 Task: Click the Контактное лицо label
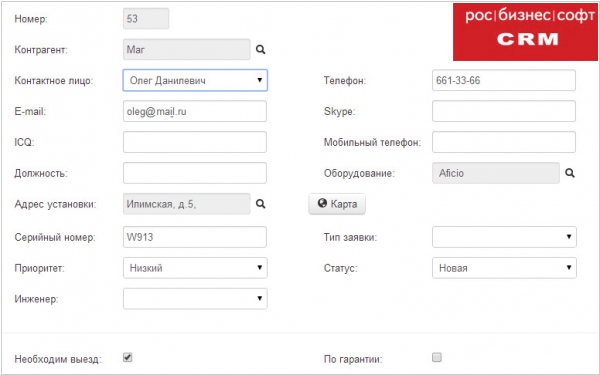[x=54, y=81]
